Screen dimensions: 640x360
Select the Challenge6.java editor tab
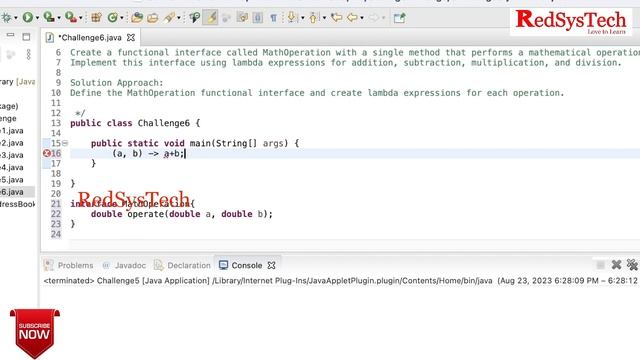pos(90,38)
